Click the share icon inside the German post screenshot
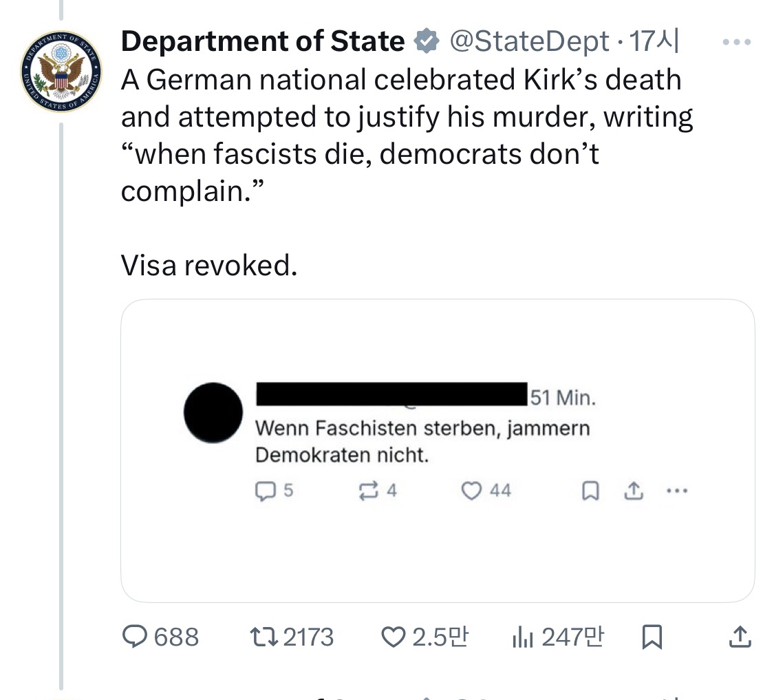This screenshot has height=700, width=774. 633,490
